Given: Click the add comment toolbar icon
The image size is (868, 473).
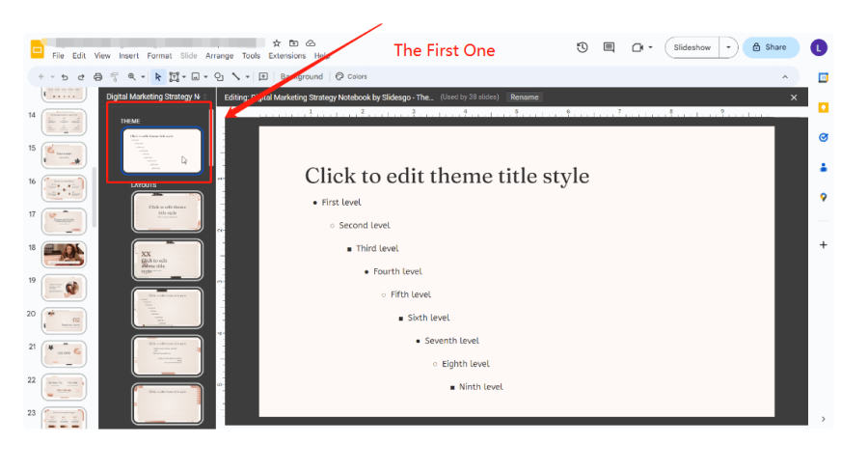Looking at the screenshot, I should pyautogui.click(x=263, y=77).
